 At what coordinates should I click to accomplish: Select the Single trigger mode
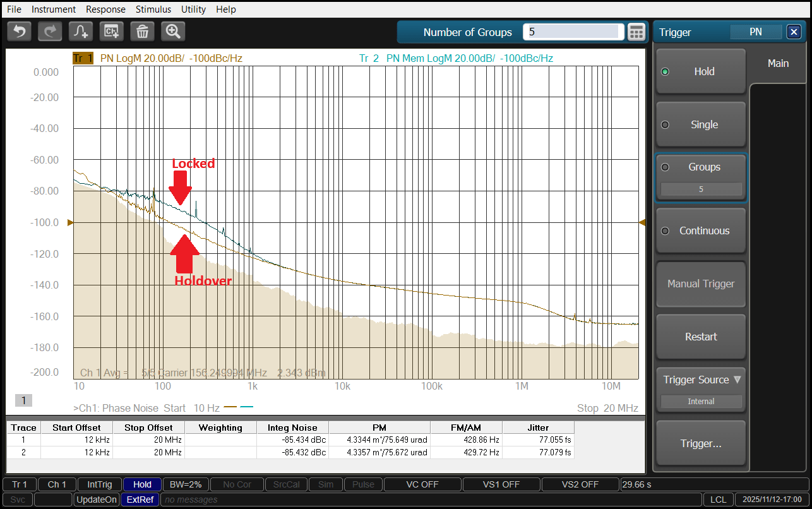pos(701,124)
